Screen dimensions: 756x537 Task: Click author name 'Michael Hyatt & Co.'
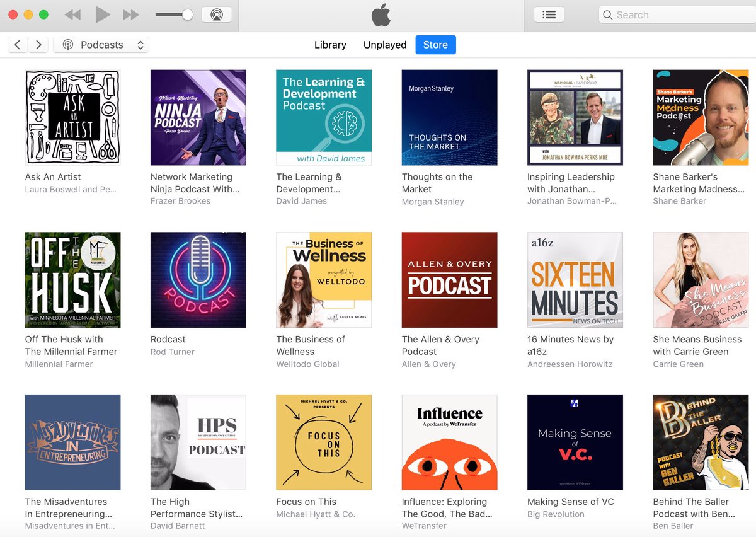pos(316,514)
